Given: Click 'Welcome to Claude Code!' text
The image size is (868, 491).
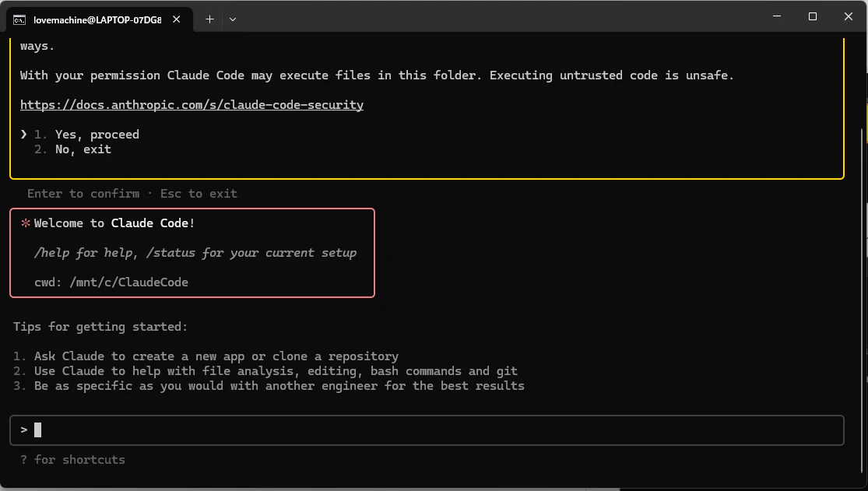Looking at the screenshot, I should (114, 223).
